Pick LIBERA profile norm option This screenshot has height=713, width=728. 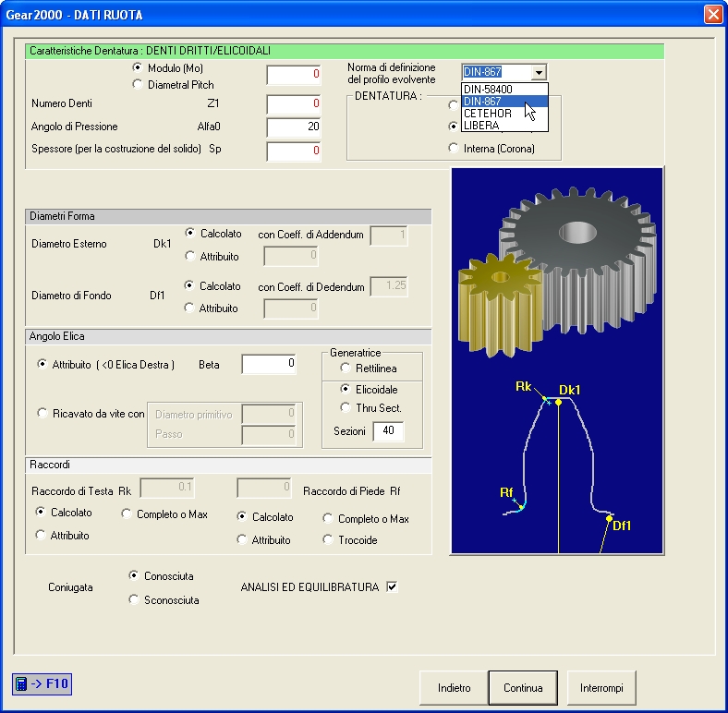click(x=504, y=126)
